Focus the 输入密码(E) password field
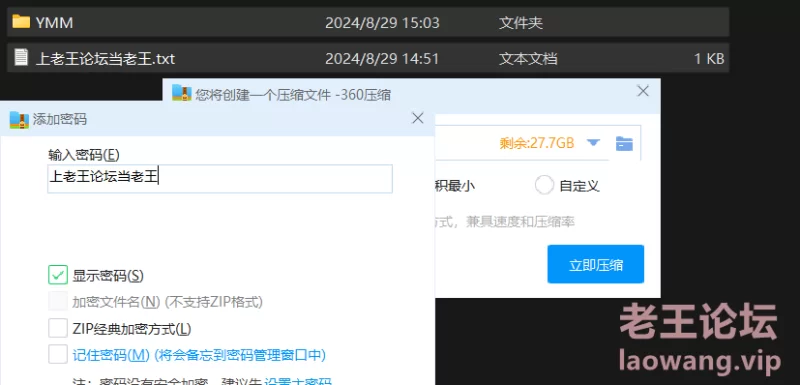Viewport: 800px width, 385px height. pyautogui.click(x=220, y=178)
